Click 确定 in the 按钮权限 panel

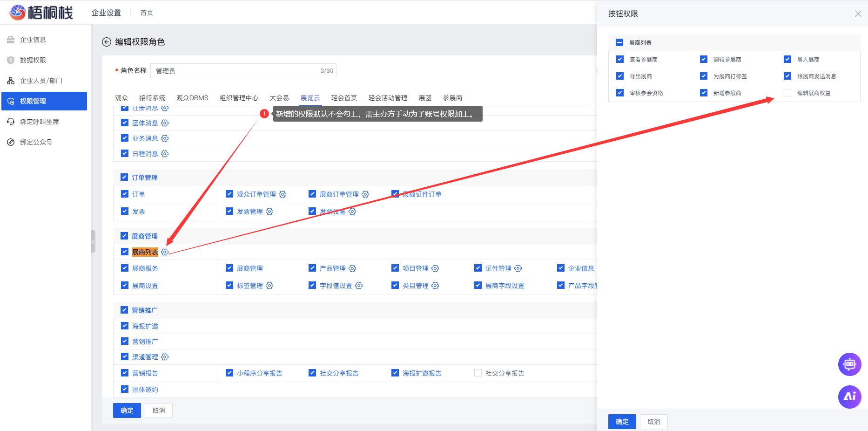coord(622,422)
